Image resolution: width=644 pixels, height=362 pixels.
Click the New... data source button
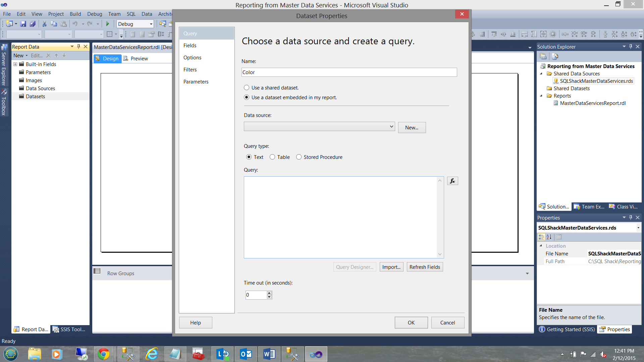[412, 128]
